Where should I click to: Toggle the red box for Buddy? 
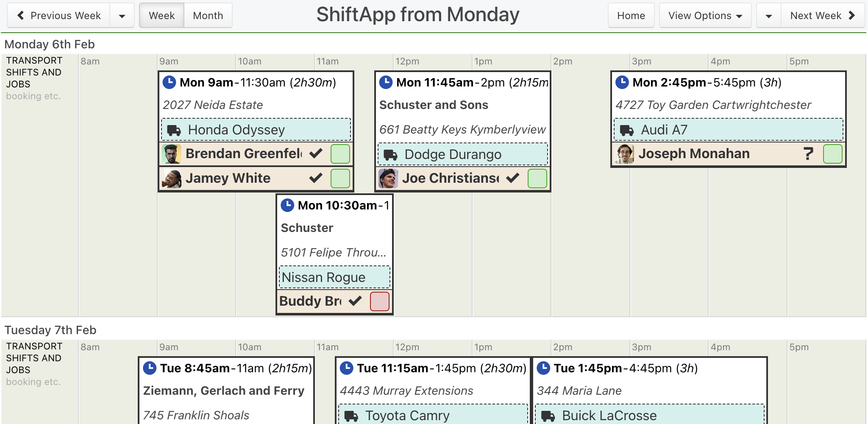(380, 301)
